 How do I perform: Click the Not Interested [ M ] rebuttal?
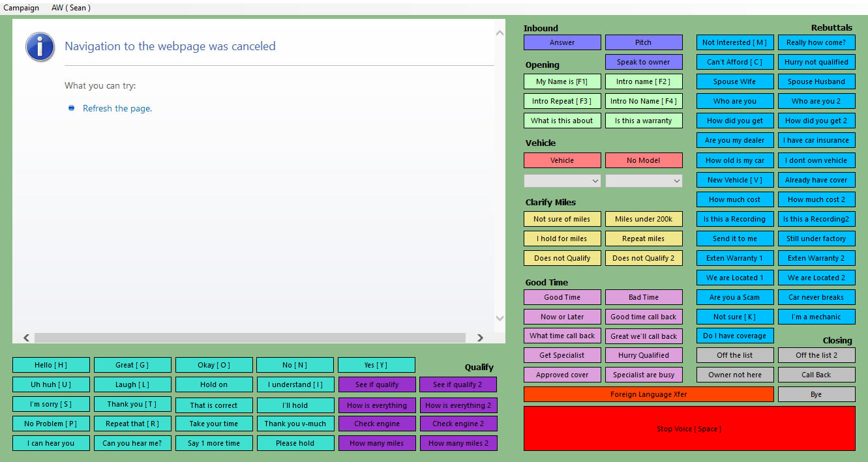point(734,43)
